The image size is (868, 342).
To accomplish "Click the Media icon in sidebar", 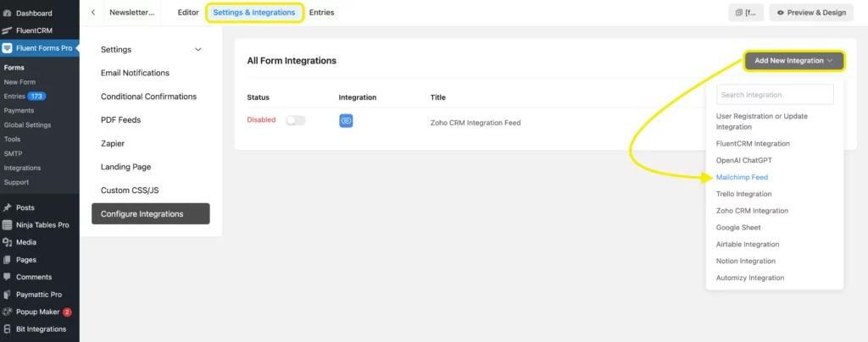I will click(7, 242).
